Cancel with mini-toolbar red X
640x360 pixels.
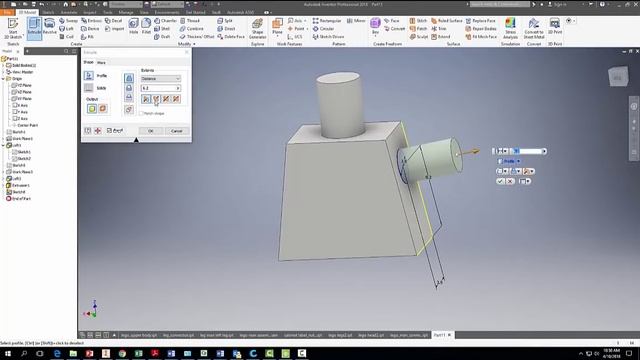click(510, 181)
